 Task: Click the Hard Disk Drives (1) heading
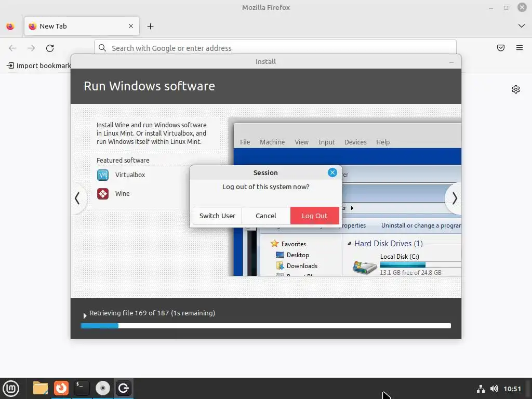click(x=389, y=243)
